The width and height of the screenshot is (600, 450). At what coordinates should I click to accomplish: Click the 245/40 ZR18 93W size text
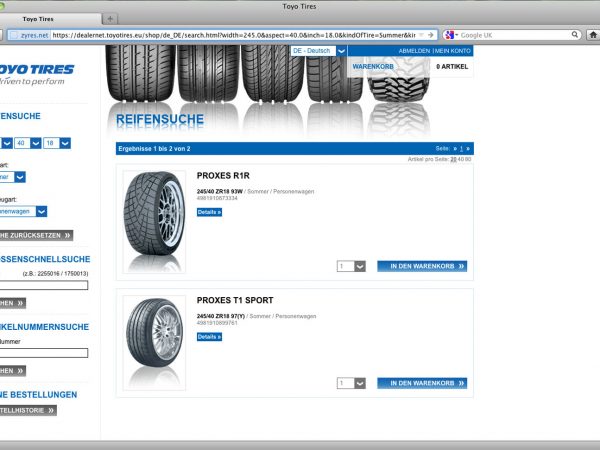[220, 191]
